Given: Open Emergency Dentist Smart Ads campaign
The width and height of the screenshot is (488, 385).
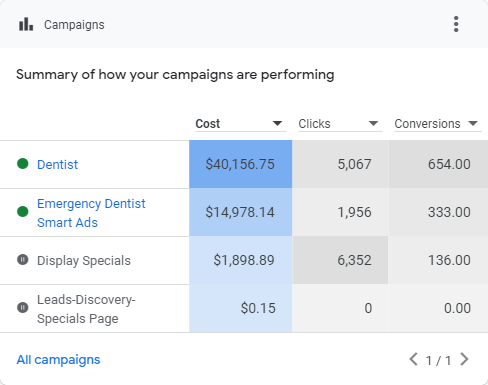Looking at the screenshot, I should pos(91,213).
